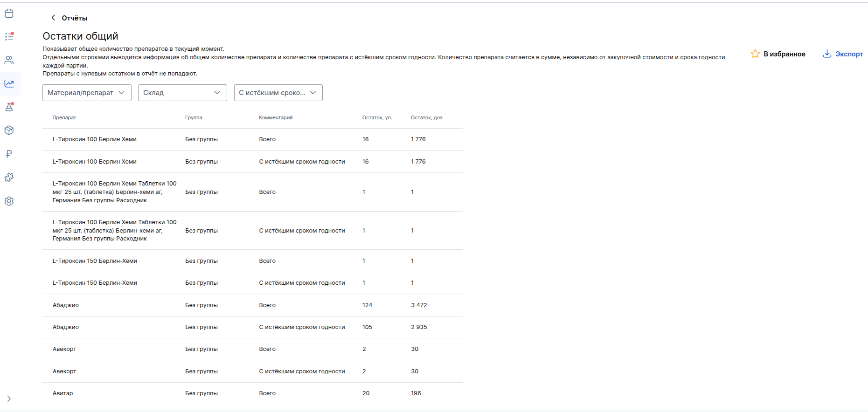Open the puzzle integrations sidebar icon
Screen dimensions: 868x412
point(9,178)
